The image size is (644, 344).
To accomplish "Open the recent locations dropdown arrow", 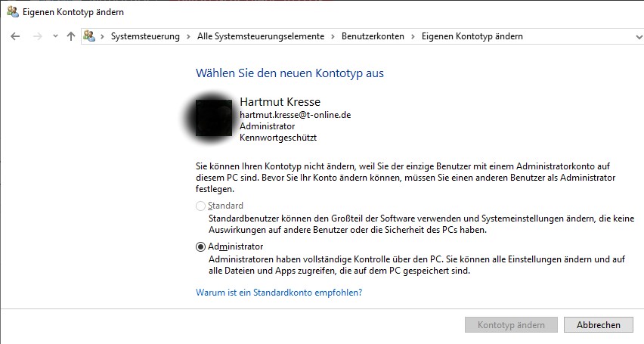I will 55,36.
